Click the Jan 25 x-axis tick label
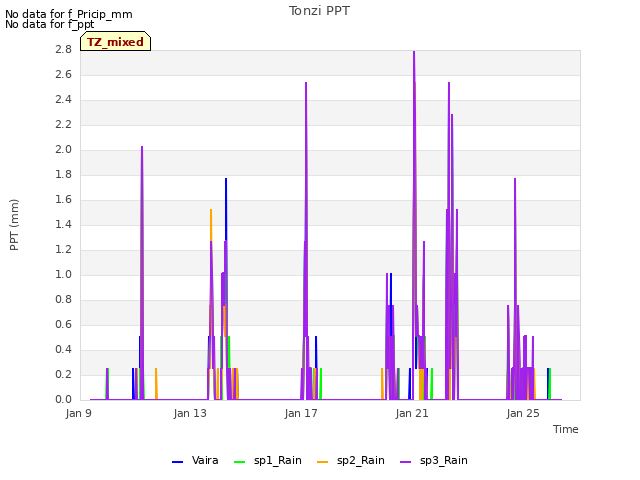This screenshot has height=480, width=640. pos(523,413)
